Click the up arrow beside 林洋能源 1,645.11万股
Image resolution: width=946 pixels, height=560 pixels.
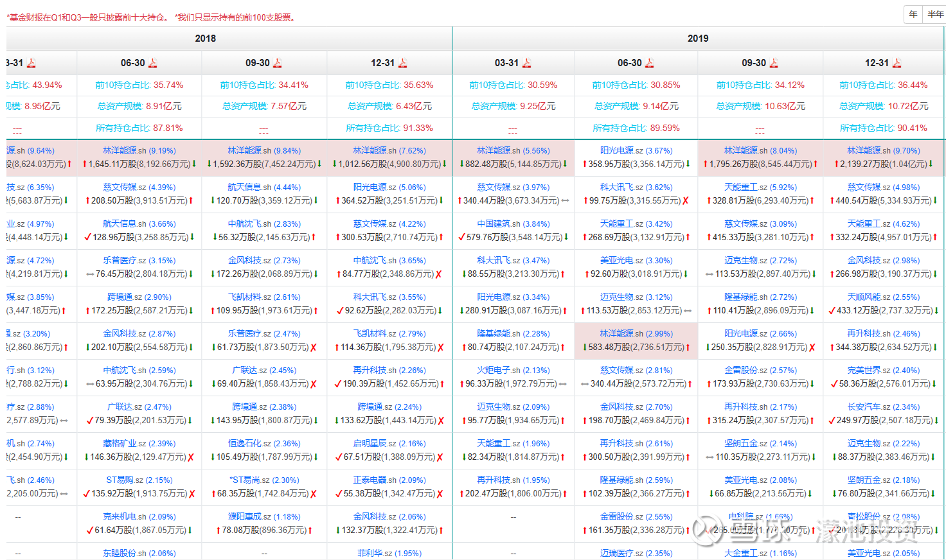pos(84,164)
